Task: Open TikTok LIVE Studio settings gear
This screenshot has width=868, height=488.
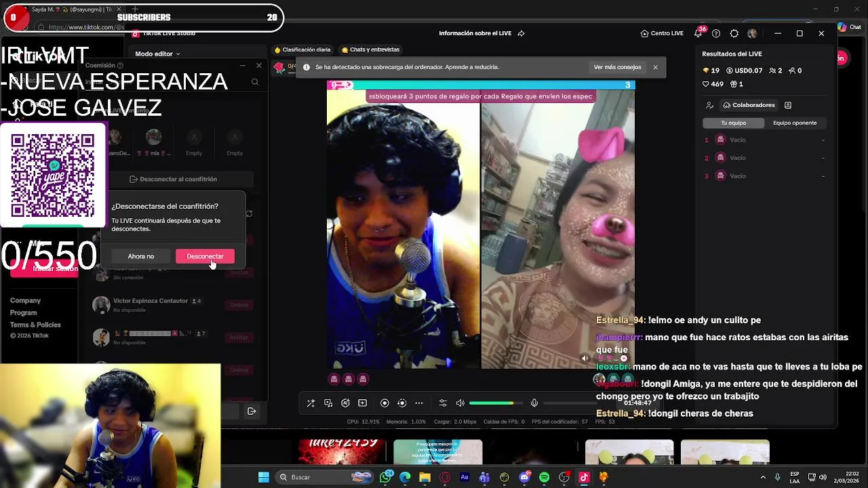Action: [x=734, y=33]
